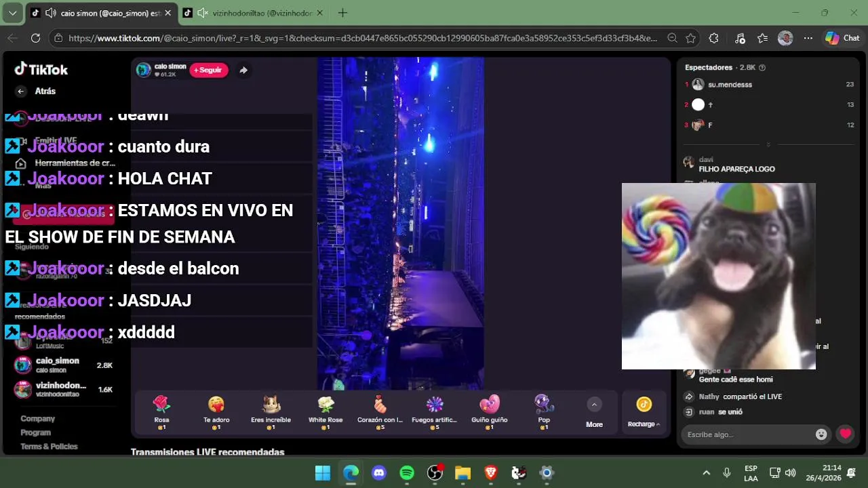The image size is (868, 488).
Task: Send the Corazón con dedos gift
Action: 380,413
